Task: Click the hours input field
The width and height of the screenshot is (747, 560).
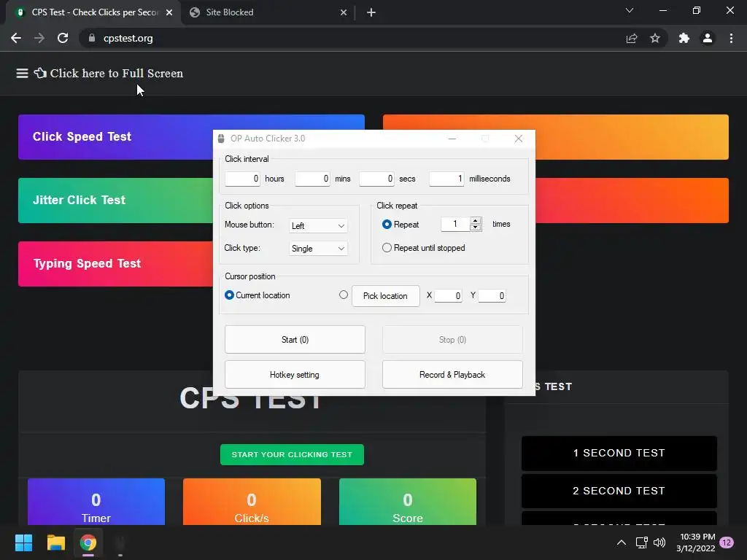Action: click(242, 179)
